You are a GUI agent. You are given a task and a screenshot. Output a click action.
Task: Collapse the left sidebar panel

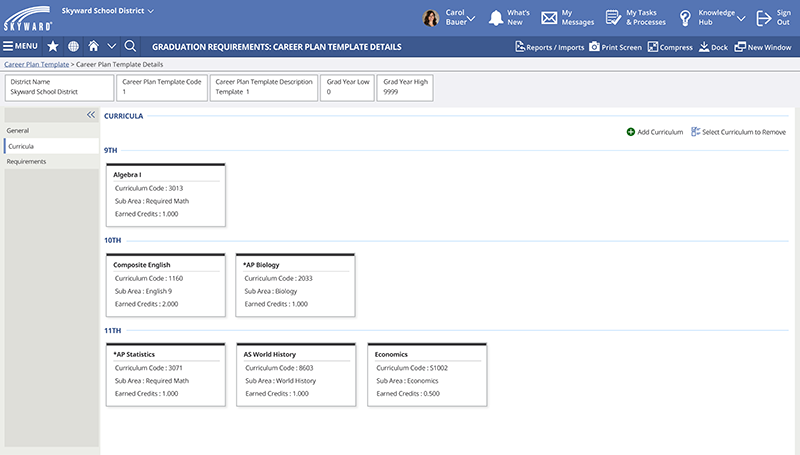click(91, 115)
